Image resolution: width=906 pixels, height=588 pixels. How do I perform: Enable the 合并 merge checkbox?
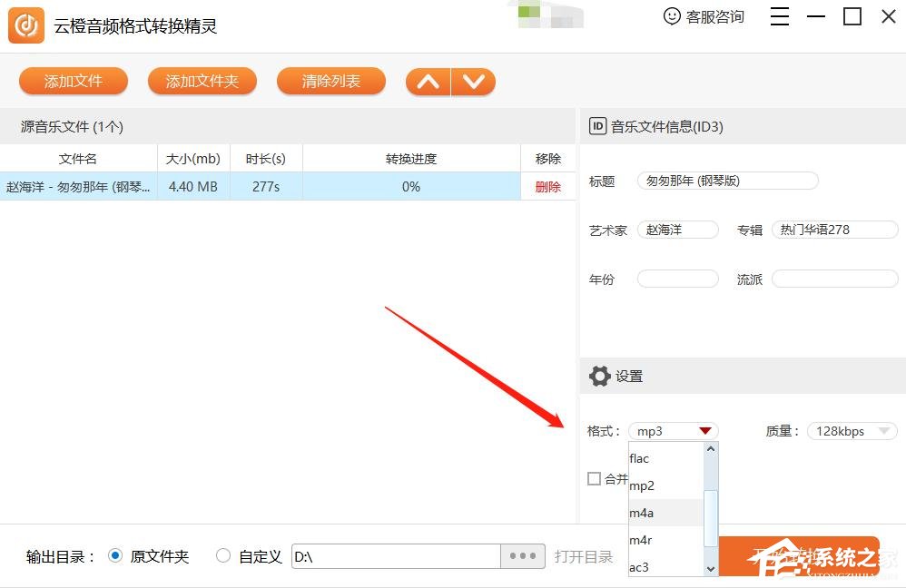tap(595, 478)
